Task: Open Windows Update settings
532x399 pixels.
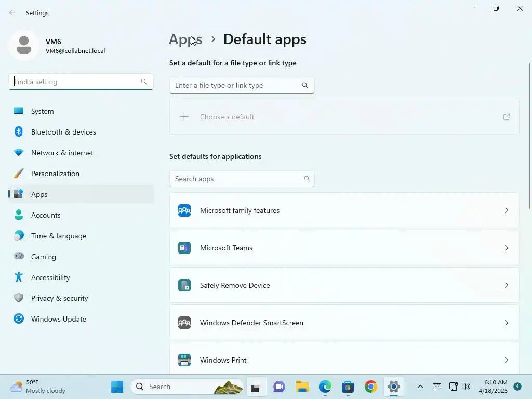Action: pos(81,319)
